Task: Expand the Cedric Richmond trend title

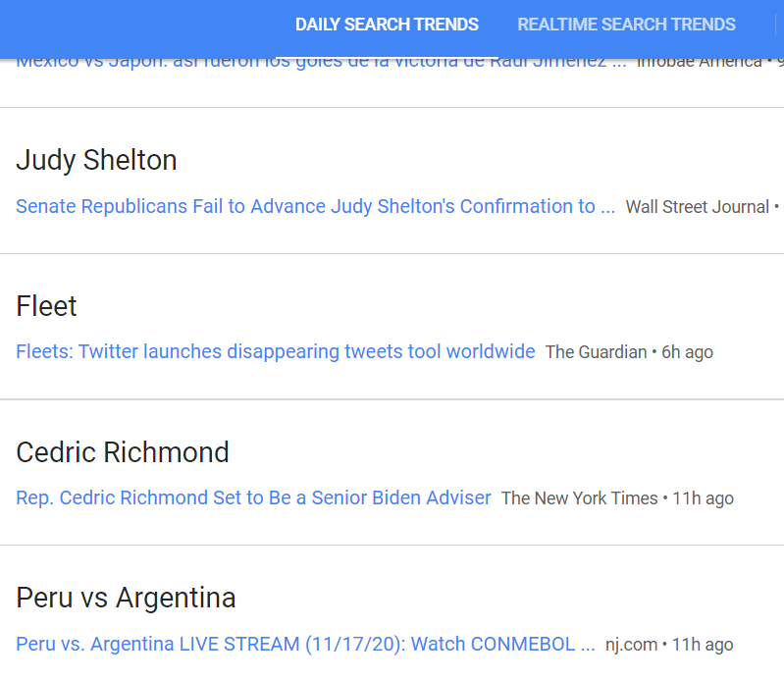Action: (123, 452)
